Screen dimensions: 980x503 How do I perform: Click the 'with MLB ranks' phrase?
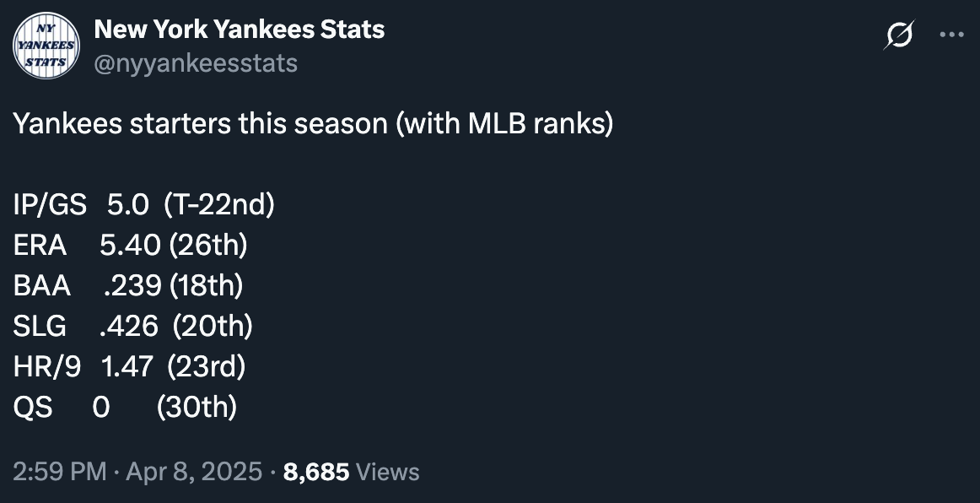pos(505,123)
